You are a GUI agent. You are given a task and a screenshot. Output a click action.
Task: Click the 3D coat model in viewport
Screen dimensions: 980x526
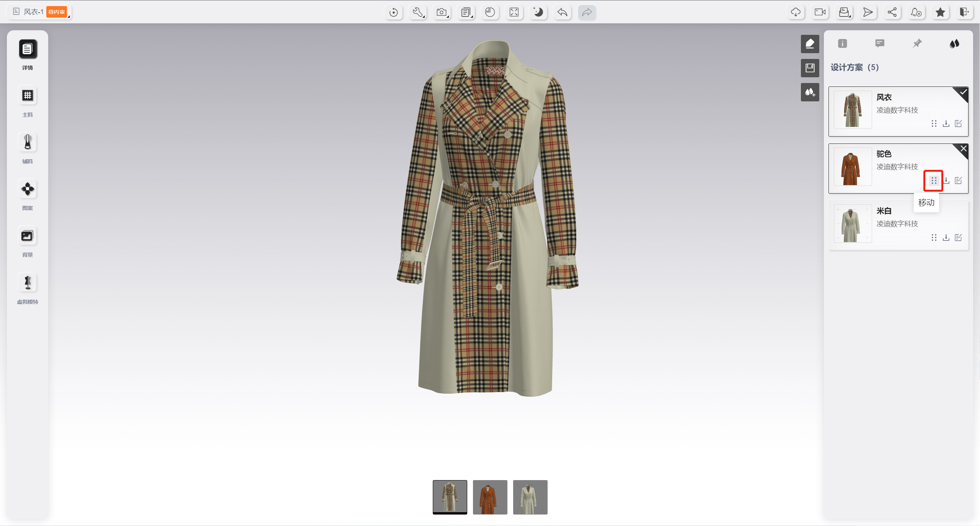click(487, 218)
